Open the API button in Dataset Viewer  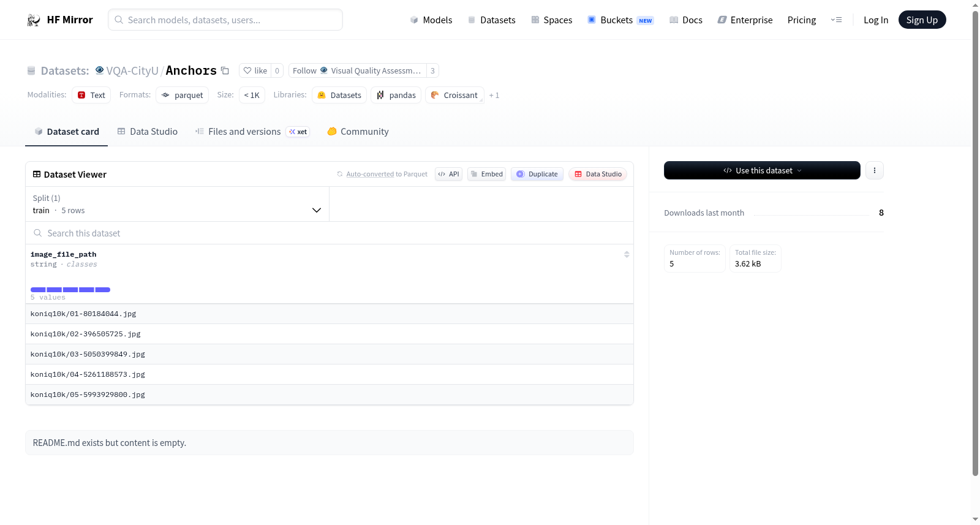point(448,174)
